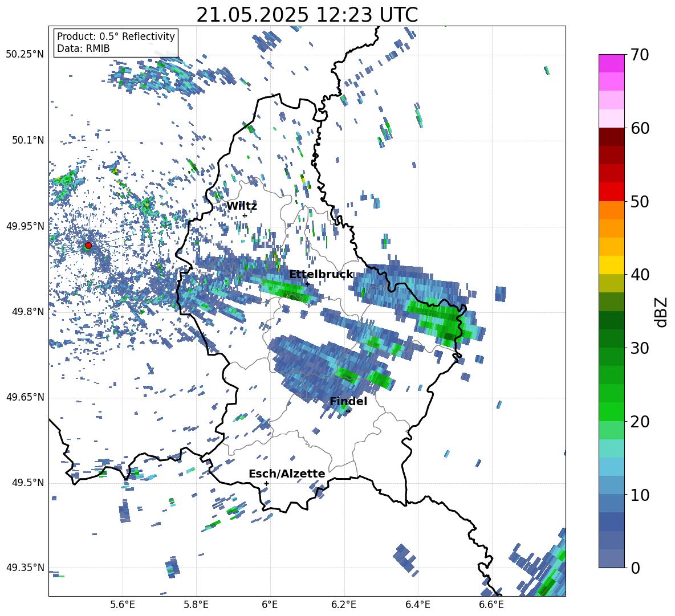Click the 'Product: 0.5° Reflectivity' text
Screen dimensions: 675x616
pos(116,36)
